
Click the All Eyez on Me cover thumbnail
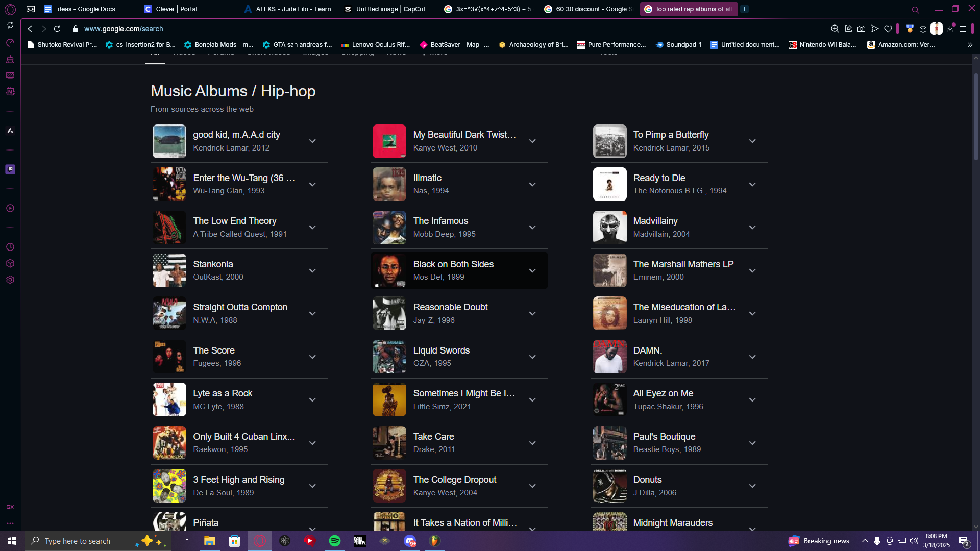tap(609, 400)
